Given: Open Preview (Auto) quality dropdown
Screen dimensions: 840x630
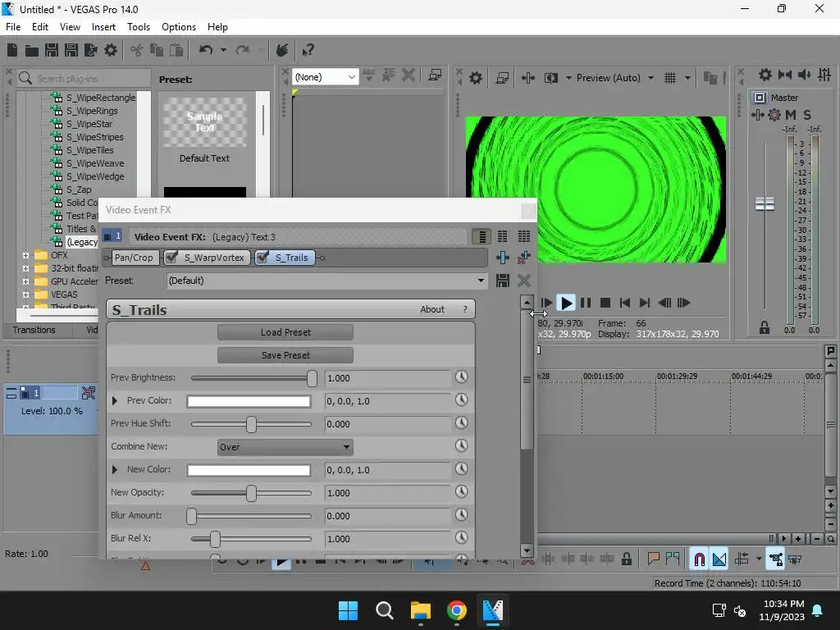Looking at the screenshot, I should point(615,78).
